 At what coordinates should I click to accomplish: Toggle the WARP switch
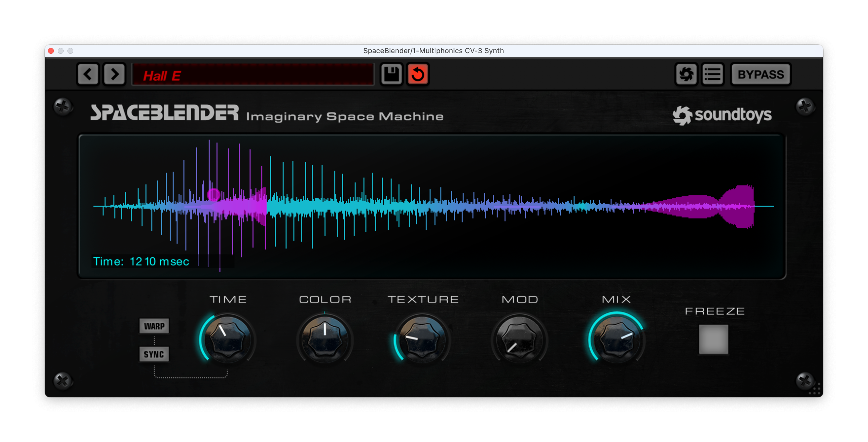coord(154,326)
